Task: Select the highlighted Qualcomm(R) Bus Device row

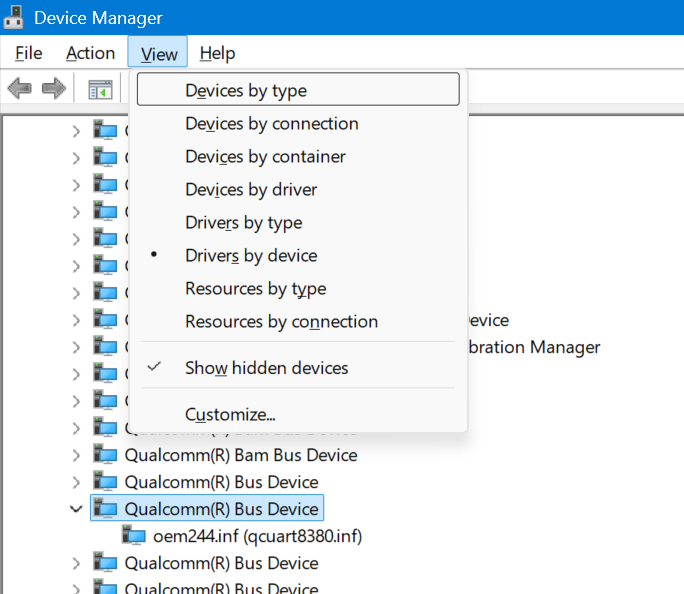Action: tap(207, 508)
